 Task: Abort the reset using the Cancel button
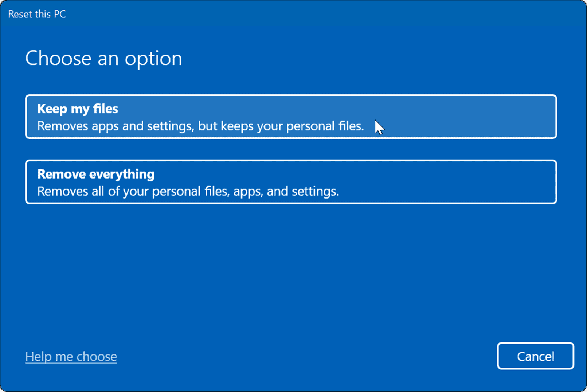coord(535,356)
